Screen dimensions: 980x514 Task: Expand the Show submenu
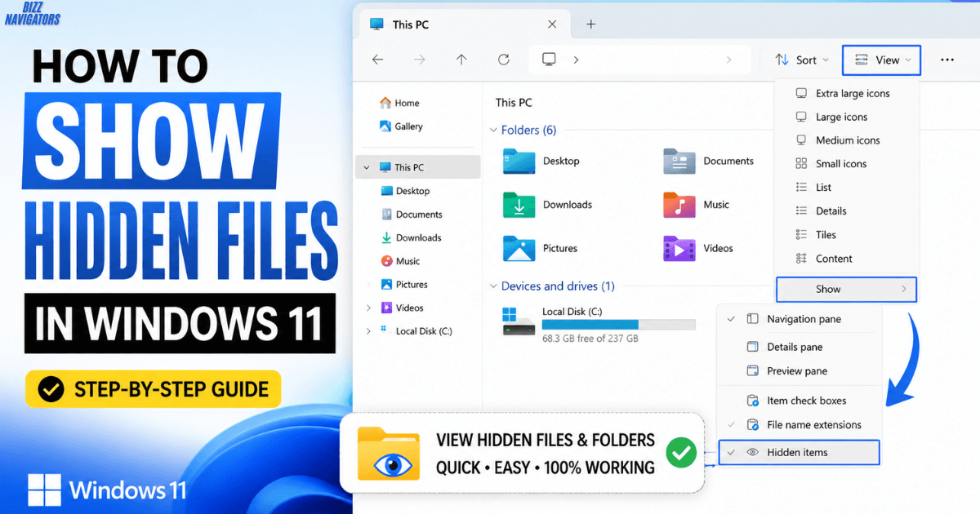(x=846, y=289)
